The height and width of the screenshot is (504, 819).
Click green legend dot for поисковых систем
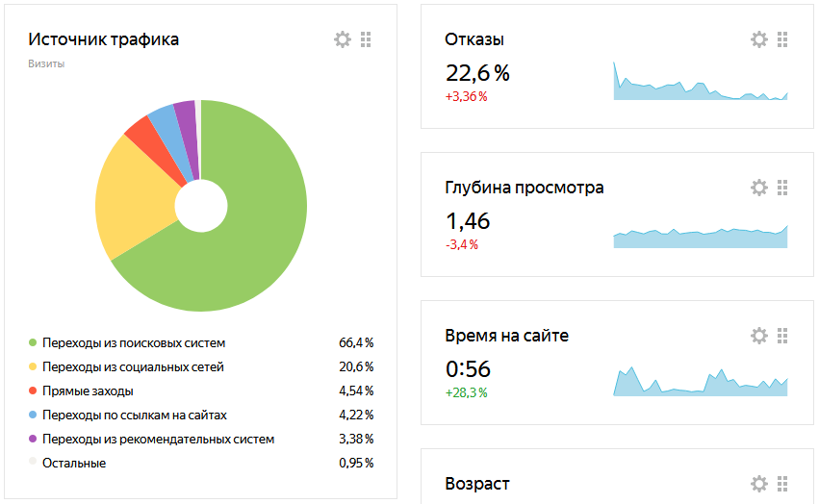click(33, 343)
